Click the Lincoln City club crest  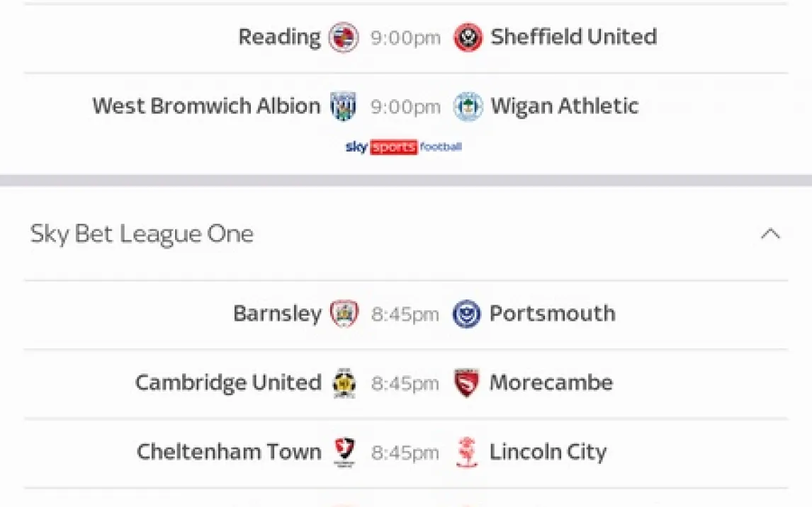tap(466, 452)
